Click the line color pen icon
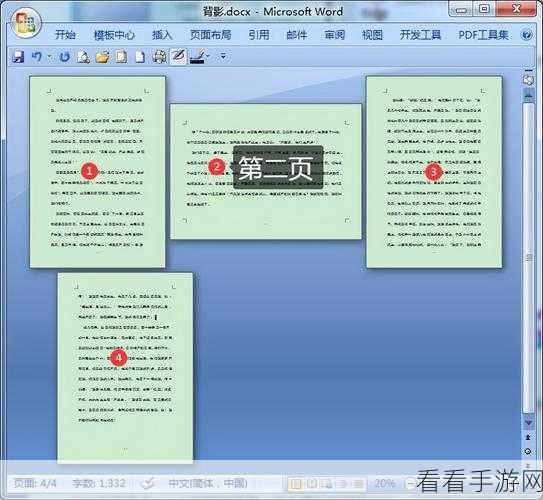Viewport: 543px width, 500px height. (x=198, y=57)
